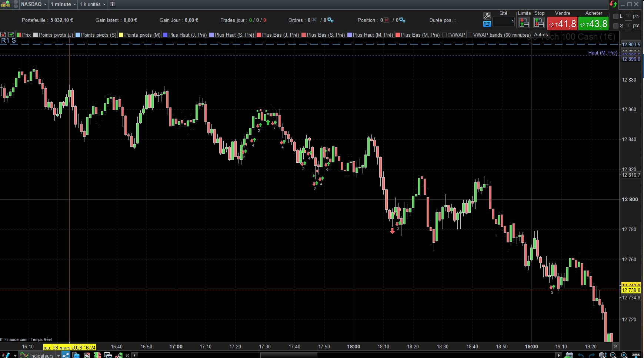Place a Limite order using its icon
The image size is (644, 358).
(524, 23)
